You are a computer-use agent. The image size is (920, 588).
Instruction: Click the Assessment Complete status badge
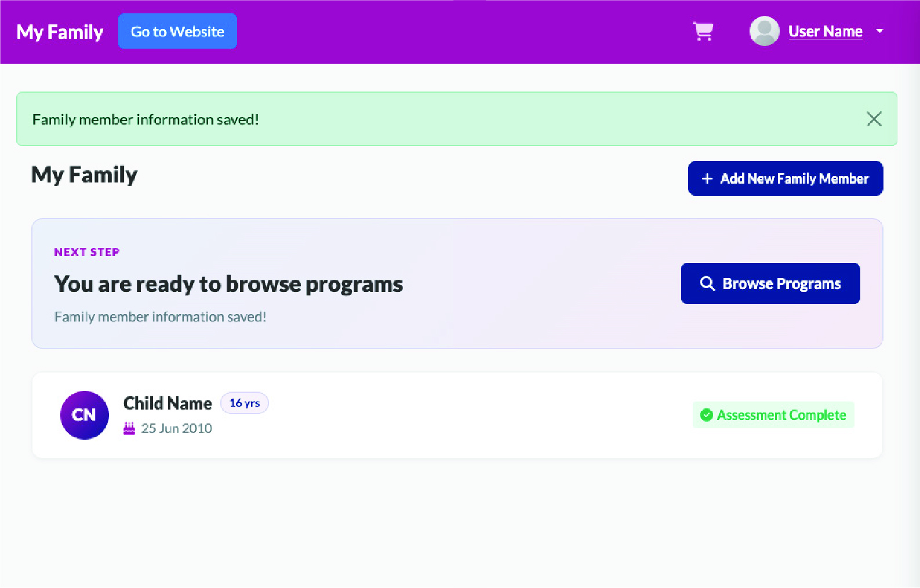[773, 415]
